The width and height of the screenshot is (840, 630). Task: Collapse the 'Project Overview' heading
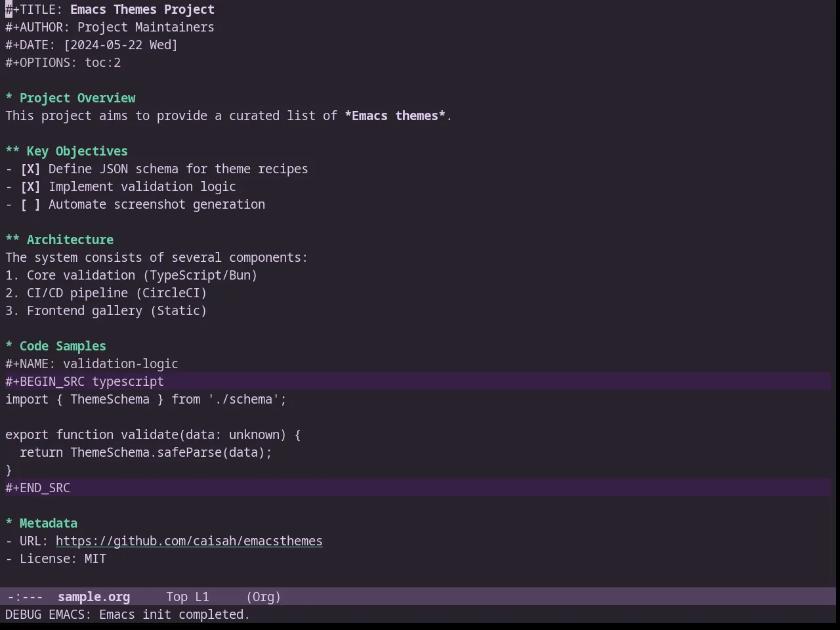(70, 98)
